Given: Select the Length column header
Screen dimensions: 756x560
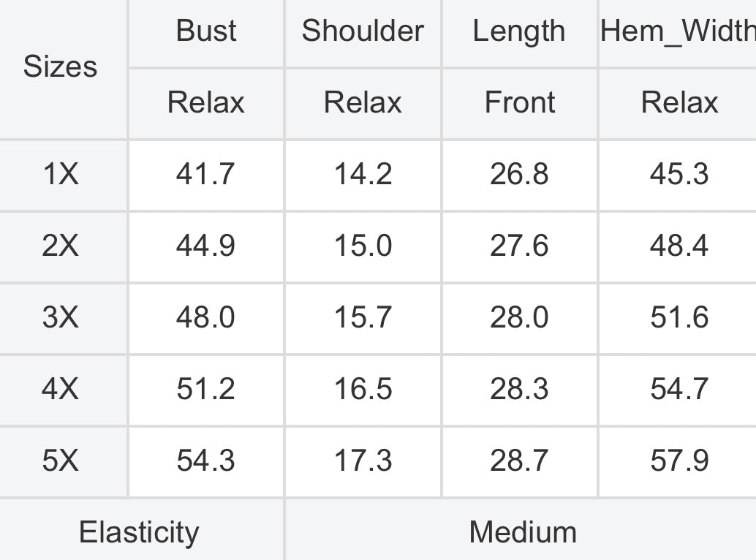Looking at the screenshot, I should 519,32.
